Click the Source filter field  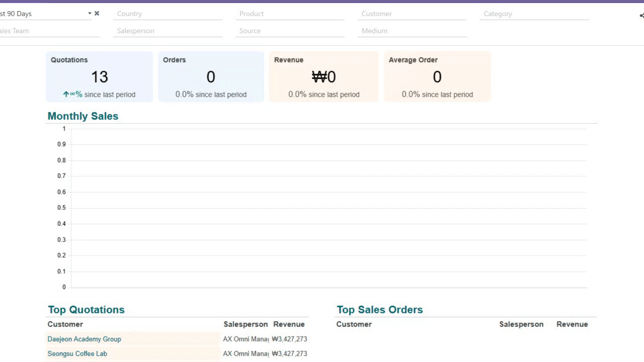tap(290, 31)
